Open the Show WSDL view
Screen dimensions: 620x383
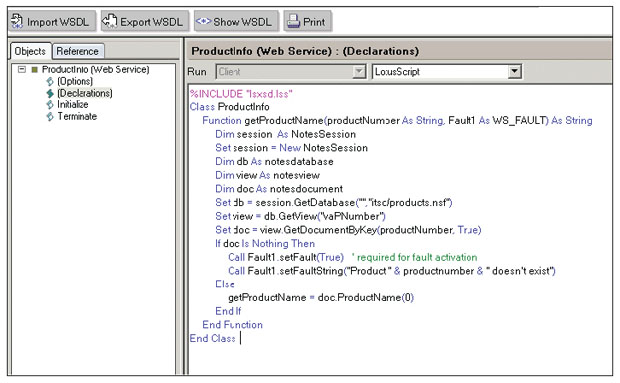tap(236, 21)
